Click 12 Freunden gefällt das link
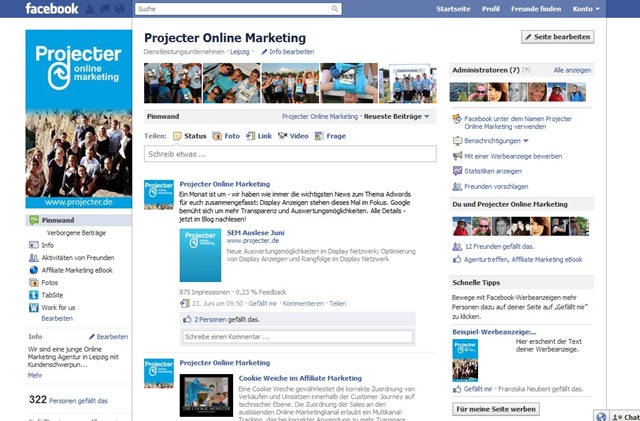This screenshot has width=640, height=421. [x=499, y=246]
